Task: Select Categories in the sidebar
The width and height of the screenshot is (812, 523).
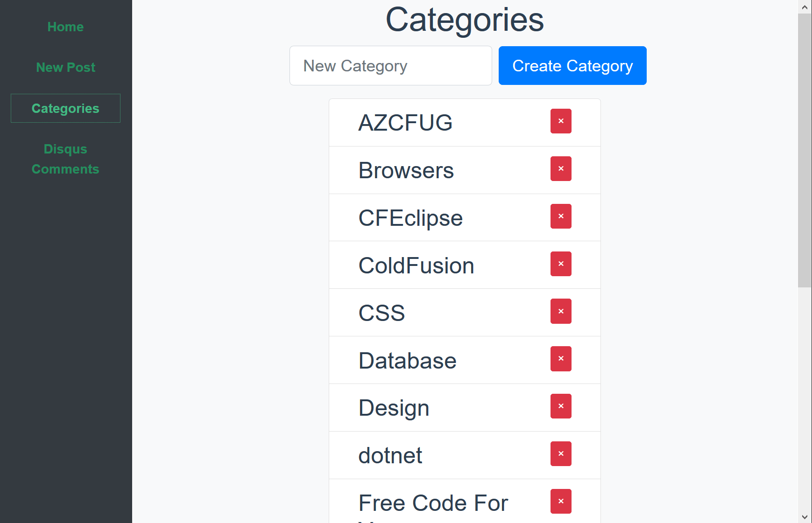Action: click(65, 108)
